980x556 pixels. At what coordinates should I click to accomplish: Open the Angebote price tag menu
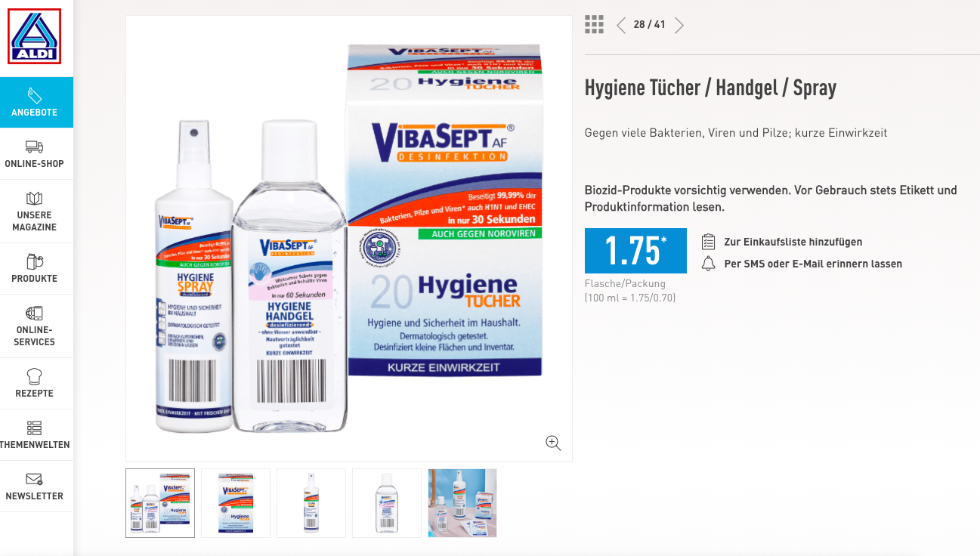click(x=36, y=103)
